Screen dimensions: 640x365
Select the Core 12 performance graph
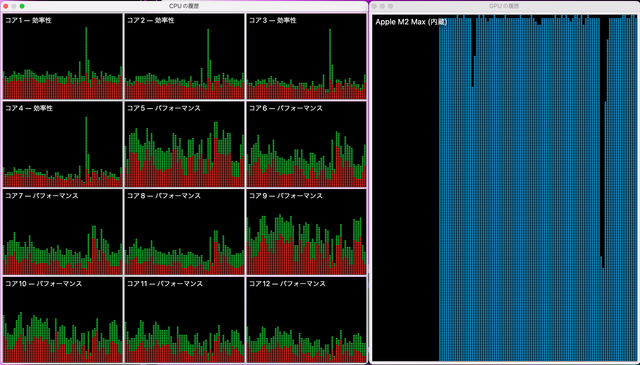306,320
